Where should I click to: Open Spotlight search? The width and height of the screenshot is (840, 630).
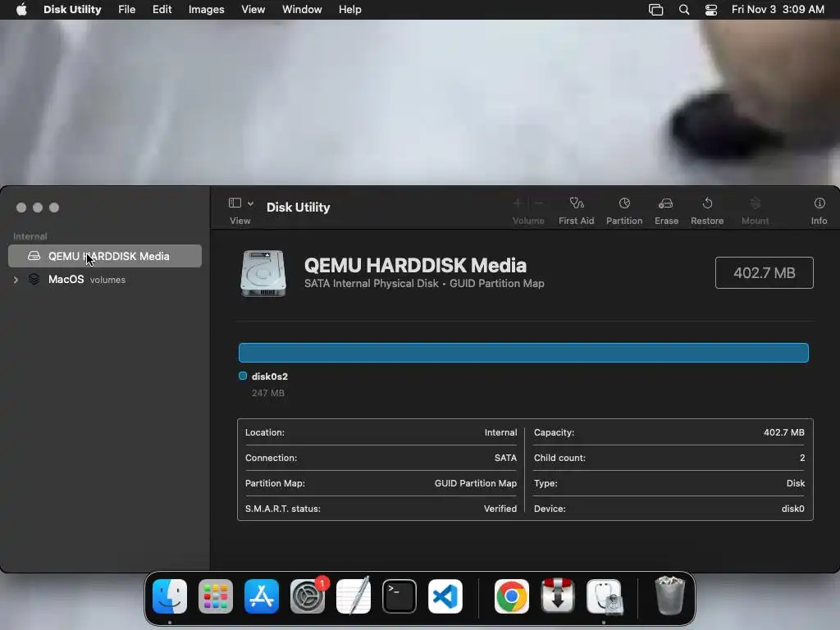click(684, 10)
